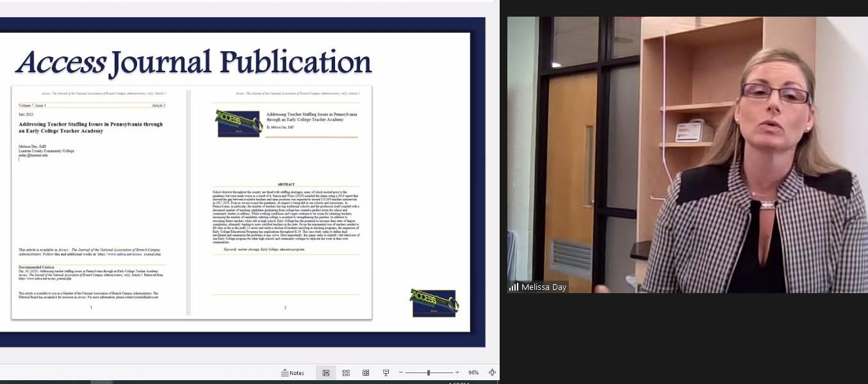Click the zoom in plus button
The height and width of the screenshot is (384, 868).
click(x=457, y=372)
